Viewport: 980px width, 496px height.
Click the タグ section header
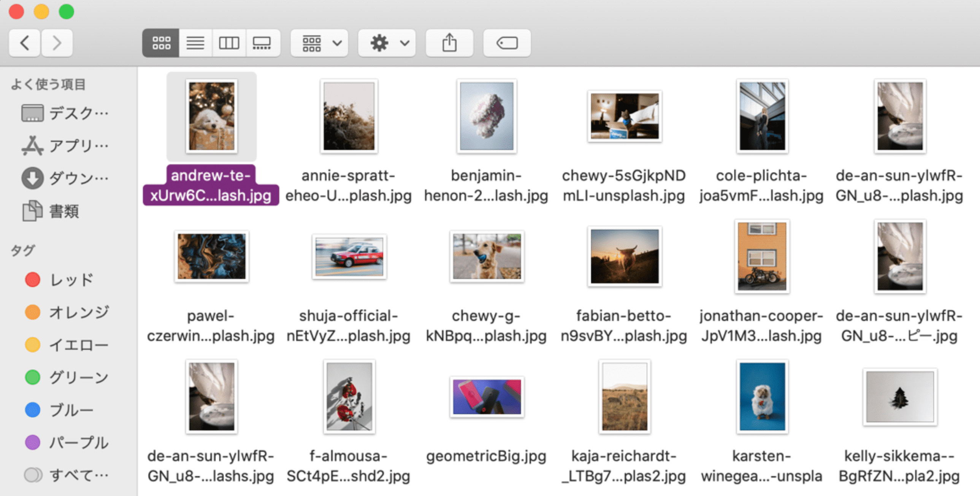point(23,251)
